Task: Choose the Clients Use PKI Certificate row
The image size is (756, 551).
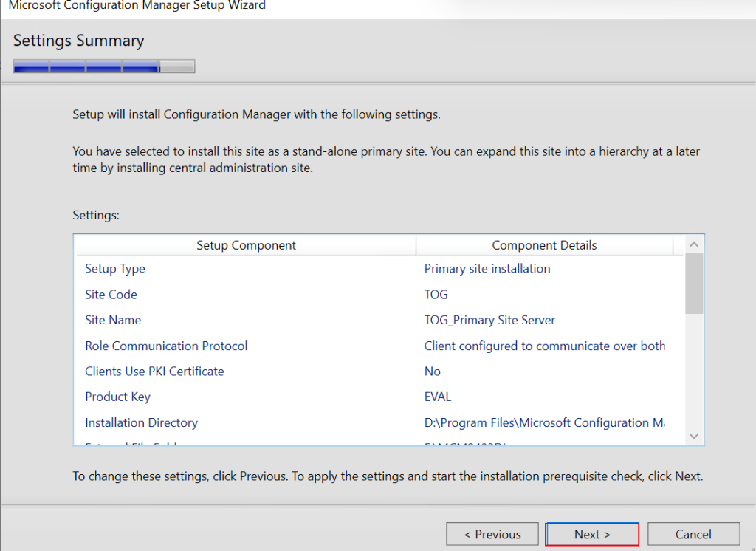Action: click(x=154, y=372)
